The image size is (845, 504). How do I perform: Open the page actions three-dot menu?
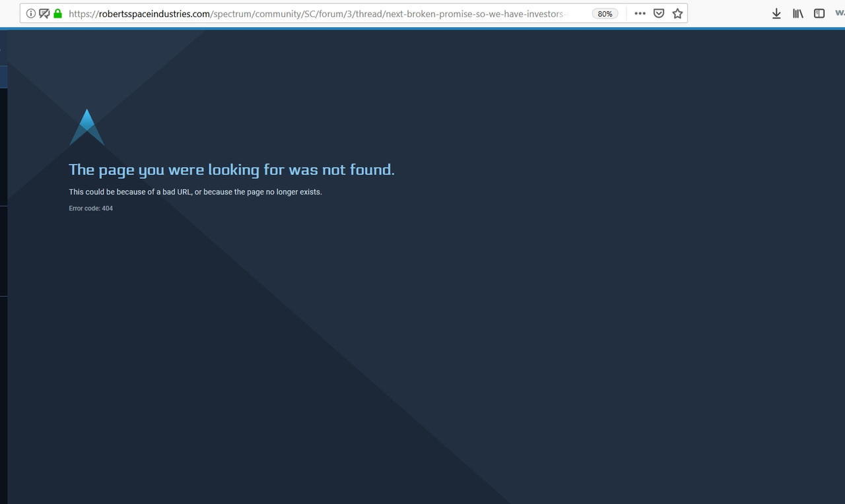click(x=640, y=13)
